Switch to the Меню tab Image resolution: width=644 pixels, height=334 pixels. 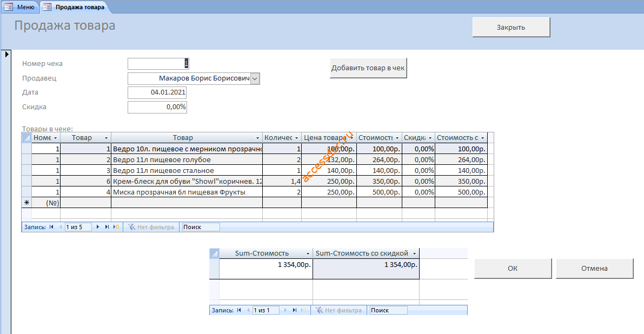[20, 7]
